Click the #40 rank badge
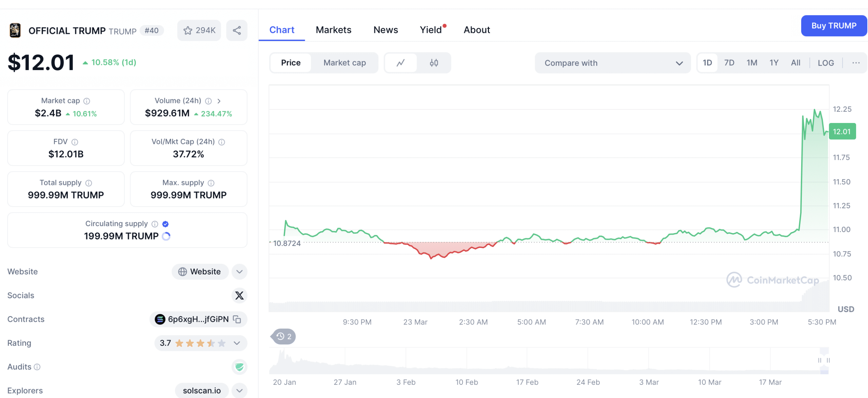This screenshot has width=868, height=398. 152,30
